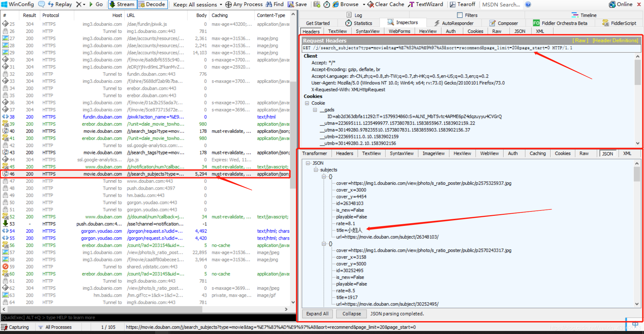Screen dimensions: 644x334
Task: Focus the MSDN Search field
Action: (x=501, y=4)
